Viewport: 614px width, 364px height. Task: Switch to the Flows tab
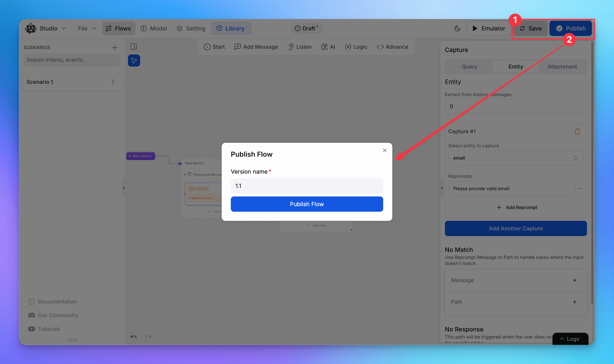119,28
